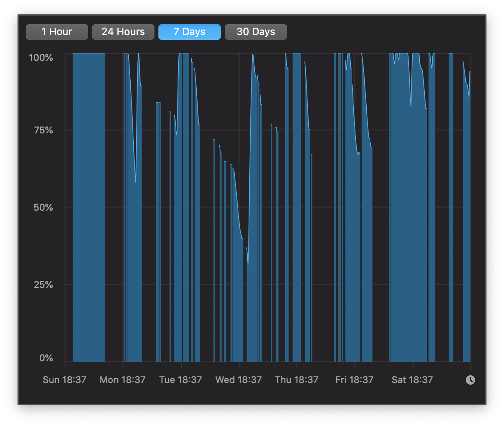
Task: Click the 100% axis label
Action: coord(41,58)
